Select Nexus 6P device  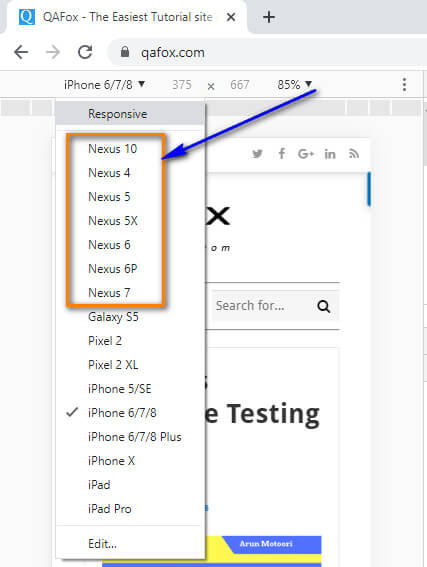(130, 269)
